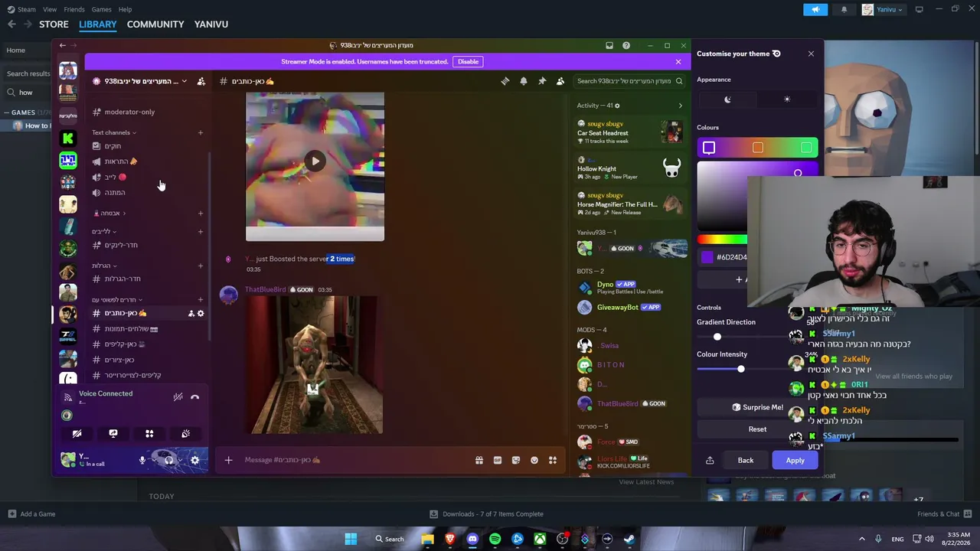Open the GIF picker in message bar

498,460
